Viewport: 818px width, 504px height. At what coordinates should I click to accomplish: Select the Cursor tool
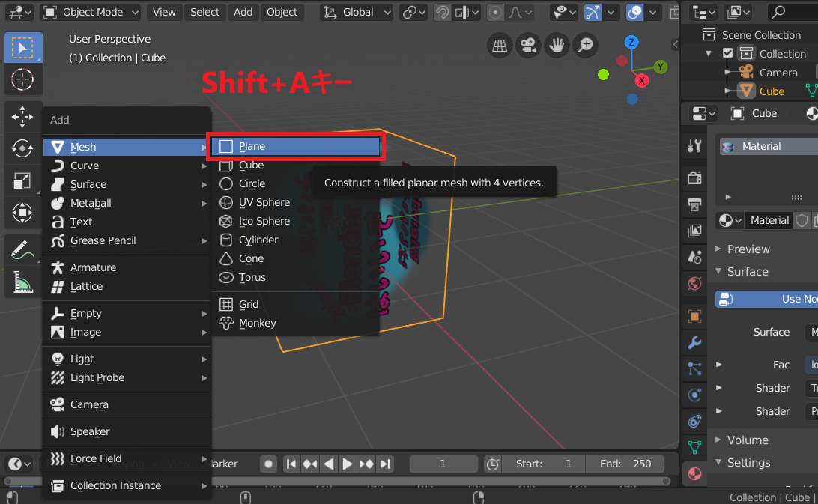[x=22, y=80]
